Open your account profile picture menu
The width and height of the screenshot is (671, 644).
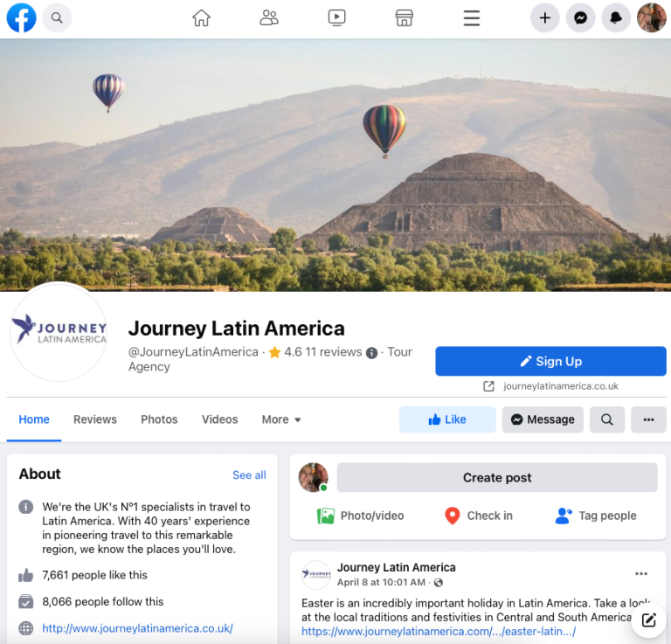coord(651,18)
